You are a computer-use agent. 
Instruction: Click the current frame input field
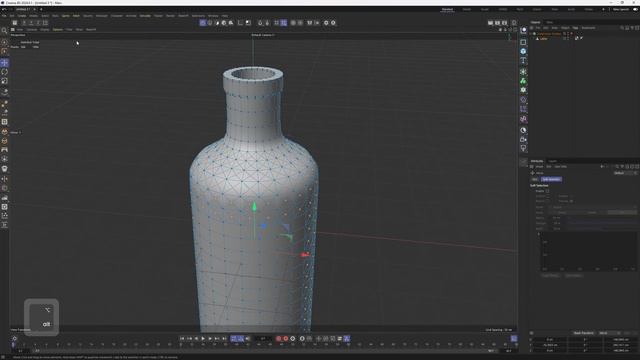(263, 338)
